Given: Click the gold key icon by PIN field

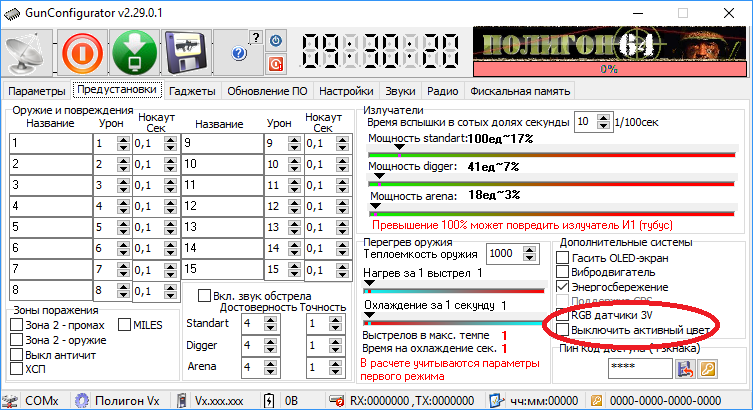Looking at the screenshot, I should (707, 370).
